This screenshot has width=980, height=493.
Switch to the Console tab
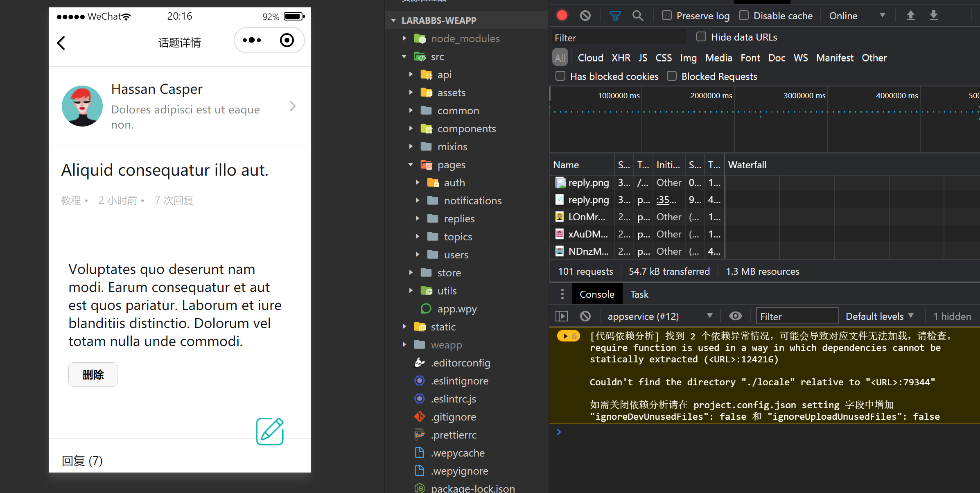597,294
